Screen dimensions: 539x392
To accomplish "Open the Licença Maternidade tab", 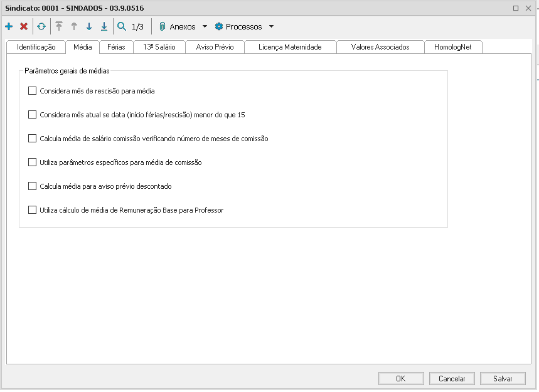I will tap(290, 47).
